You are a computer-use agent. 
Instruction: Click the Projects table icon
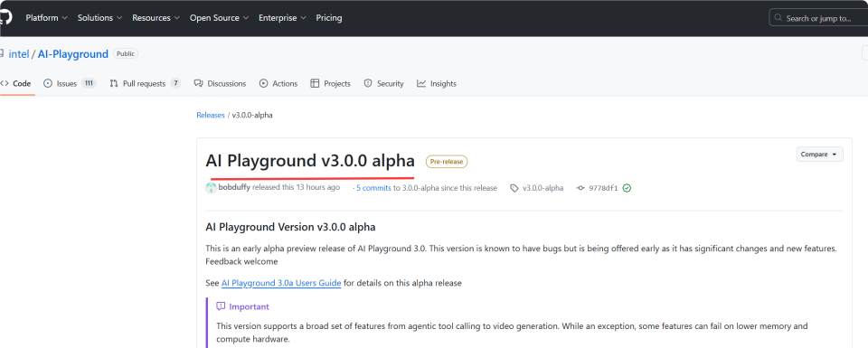315,83
